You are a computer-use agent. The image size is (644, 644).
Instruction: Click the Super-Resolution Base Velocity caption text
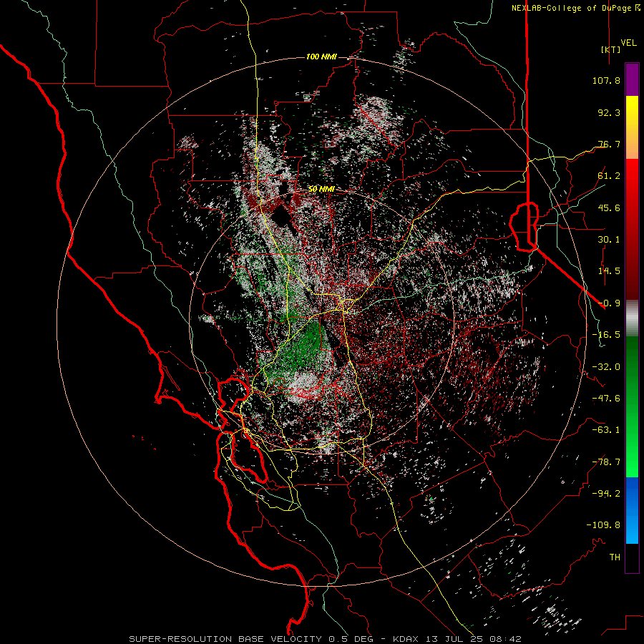pos(326,639)
